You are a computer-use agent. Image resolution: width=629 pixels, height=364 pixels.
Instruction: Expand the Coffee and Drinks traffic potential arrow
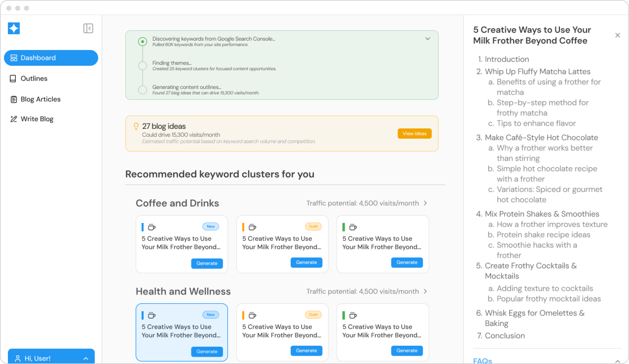[425, 203]
